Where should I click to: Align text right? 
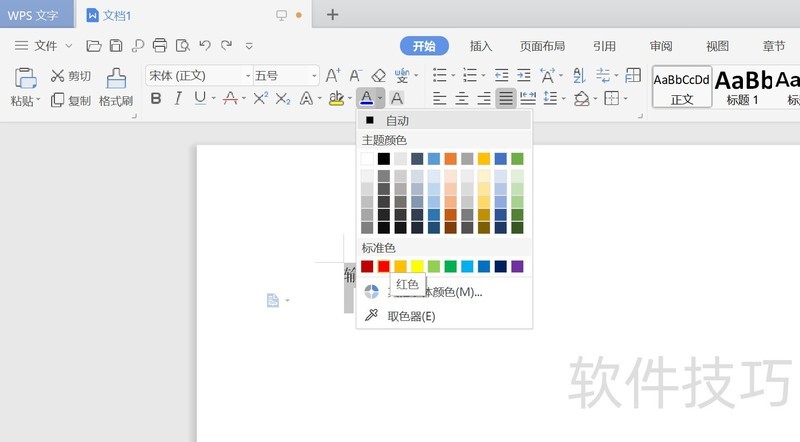click(x=484, y=98)
